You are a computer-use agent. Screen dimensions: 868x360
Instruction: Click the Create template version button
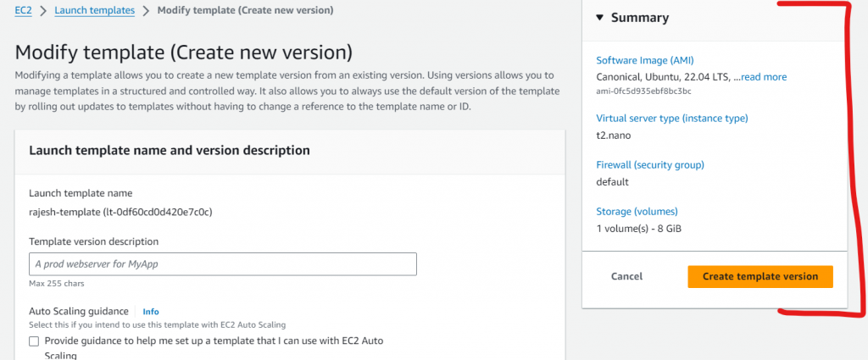click(759, 276)
